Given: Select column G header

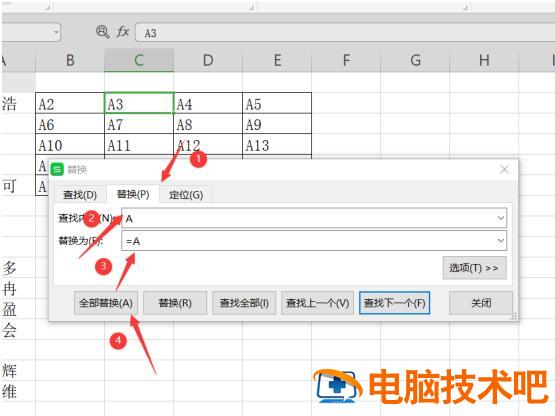Looking at the screenshot, I should coord(415,60).
